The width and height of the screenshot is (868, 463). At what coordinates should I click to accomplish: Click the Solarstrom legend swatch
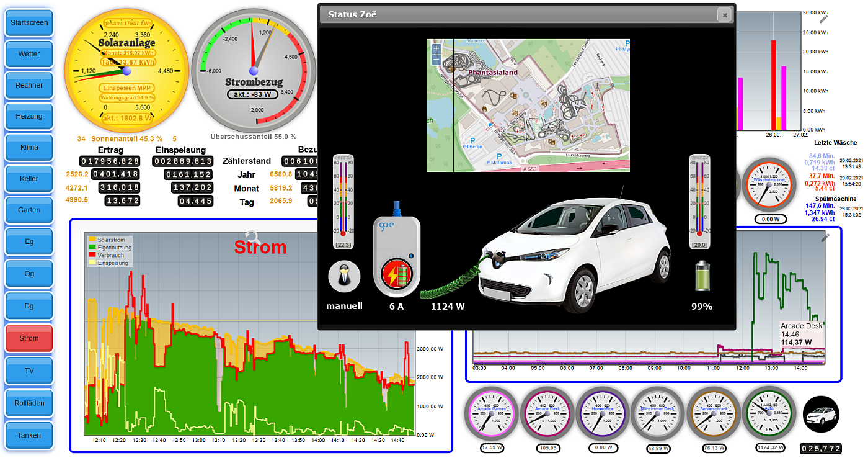pyautogui.click(x=92, y=239)
